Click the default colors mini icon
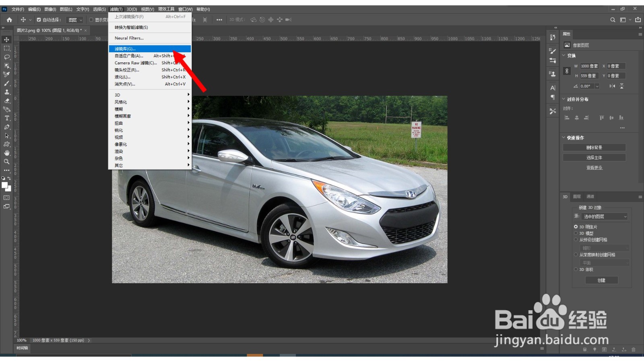The width and height of the screenshot is (644, 362). (4, 178)
